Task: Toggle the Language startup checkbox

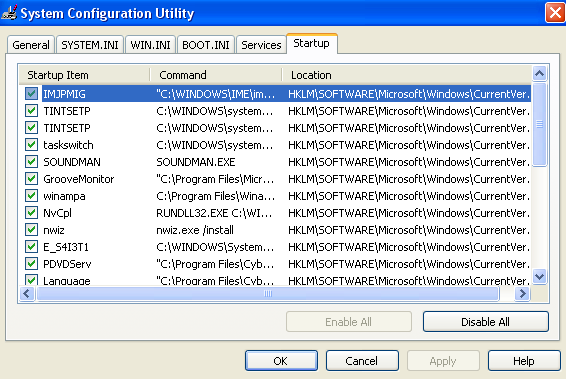Action: click(31, 280)
